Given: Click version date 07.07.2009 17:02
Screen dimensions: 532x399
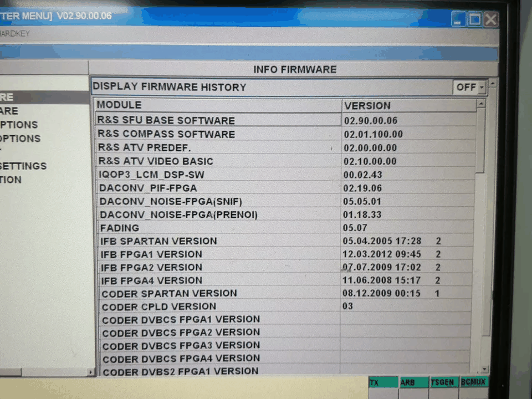Looking at the screenshot, I should coord(382,267).
